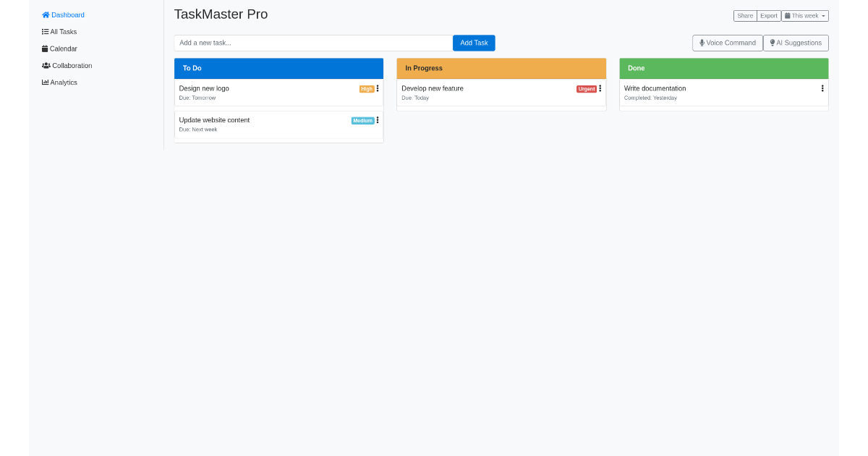The image size is (868, 456).
Task: Open options menu on Write documentation card
Action: (822, 88)
